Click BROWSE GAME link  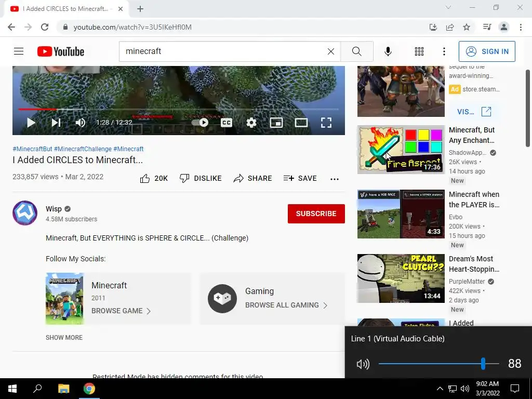click(121, 311)
